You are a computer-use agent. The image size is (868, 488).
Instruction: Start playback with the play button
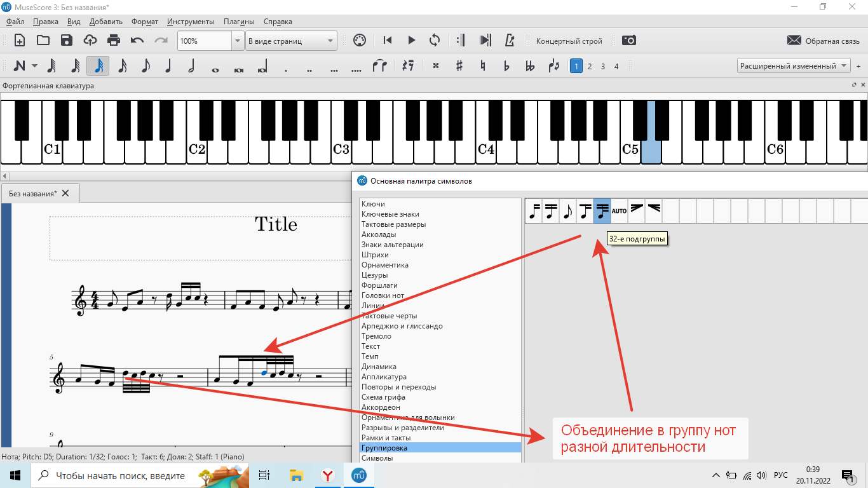click(x=411, y=41)
